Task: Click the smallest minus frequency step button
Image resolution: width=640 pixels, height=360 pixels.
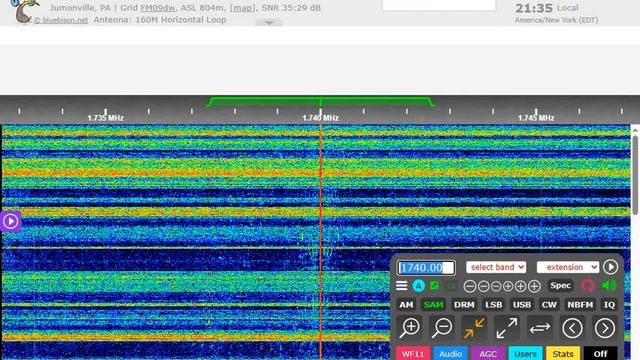Action: click(496, 286)
